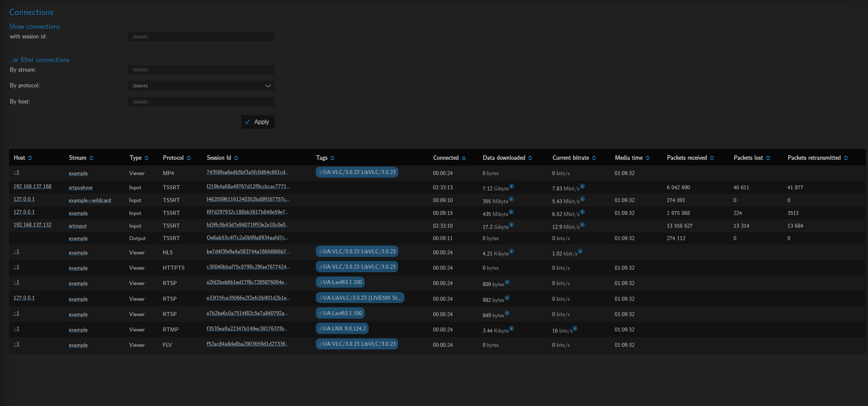Click the UA:VLC tag in the HLS row
The width and height of the screenshot is (868, 406).
tap(357, 251)
